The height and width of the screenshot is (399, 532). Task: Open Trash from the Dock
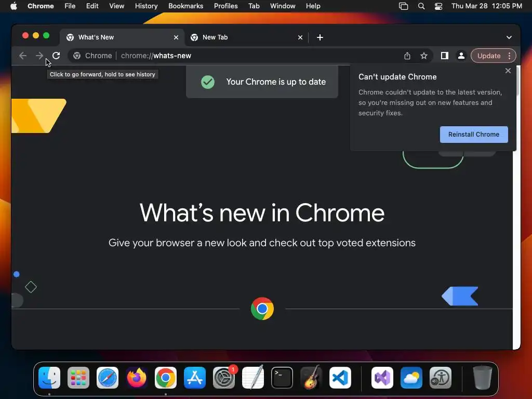tap(482, 377)
